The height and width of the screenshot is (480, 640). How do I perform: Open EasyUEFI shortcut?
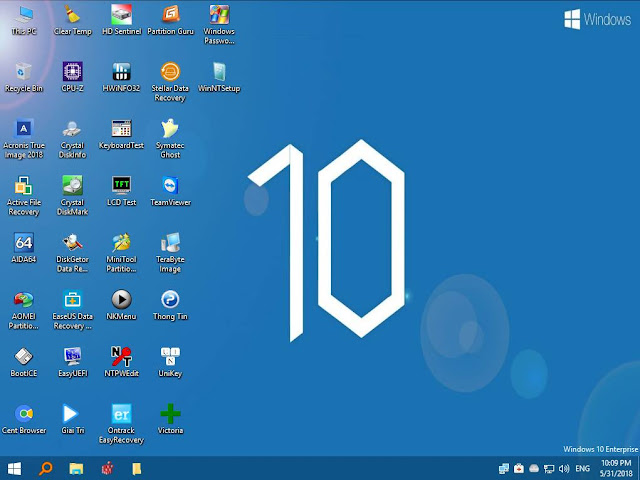click(73, 362)
